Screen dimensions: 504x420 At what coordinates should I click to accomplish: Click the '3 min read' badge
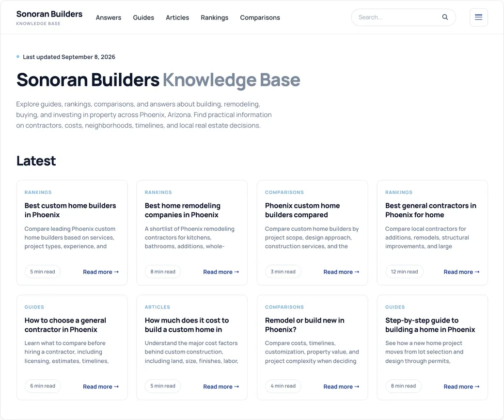[x=283, y=272]
